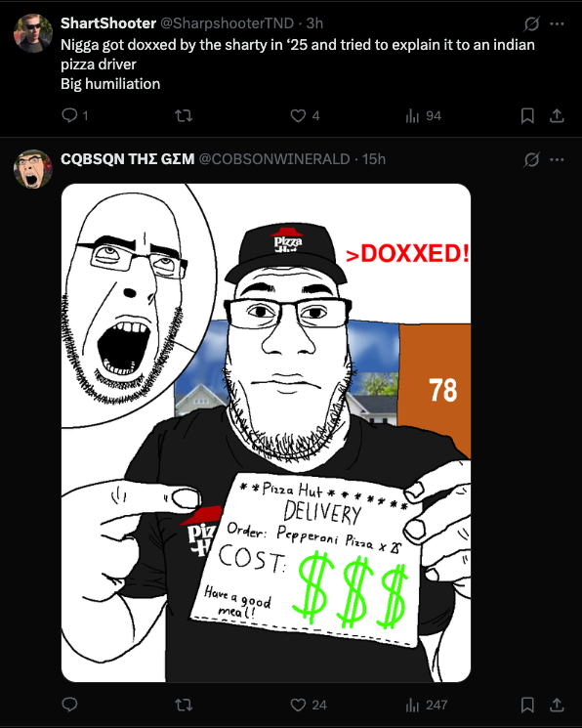The width and height of the screenshot is (582, 728).
Task: Repost COBSON's image post
Action: pyautogui.click(x=184, y=706)
